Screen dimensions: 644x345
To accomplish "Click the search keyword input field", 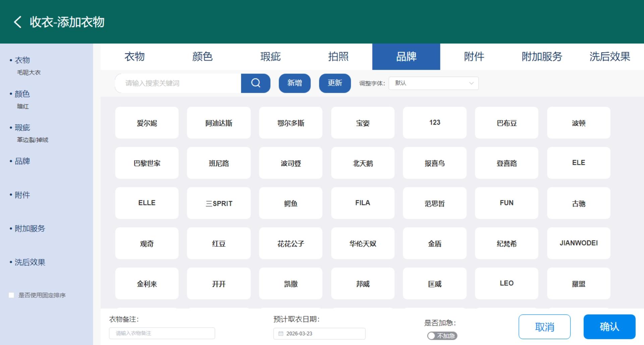I will [178, 83].
